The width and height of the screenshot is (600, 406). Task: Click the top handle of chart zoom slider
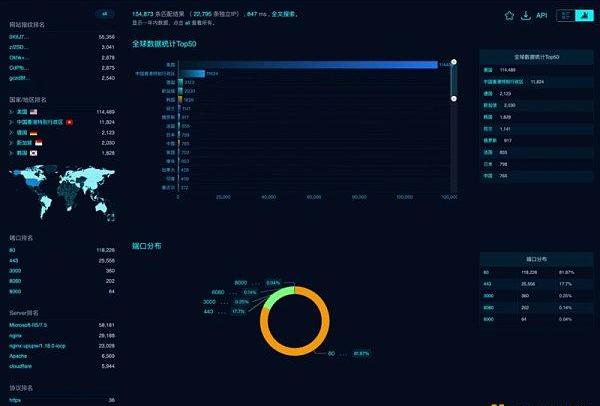[x=455, y=61]
